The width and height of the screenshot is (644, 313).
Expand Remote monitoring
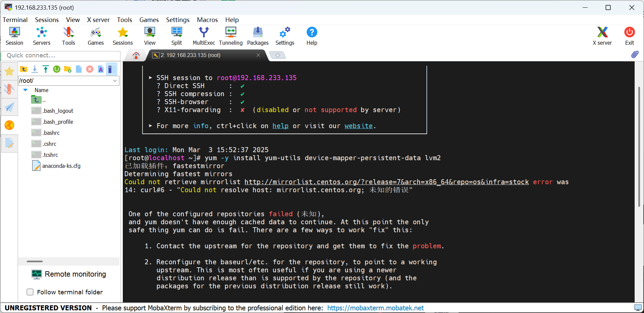68,274
